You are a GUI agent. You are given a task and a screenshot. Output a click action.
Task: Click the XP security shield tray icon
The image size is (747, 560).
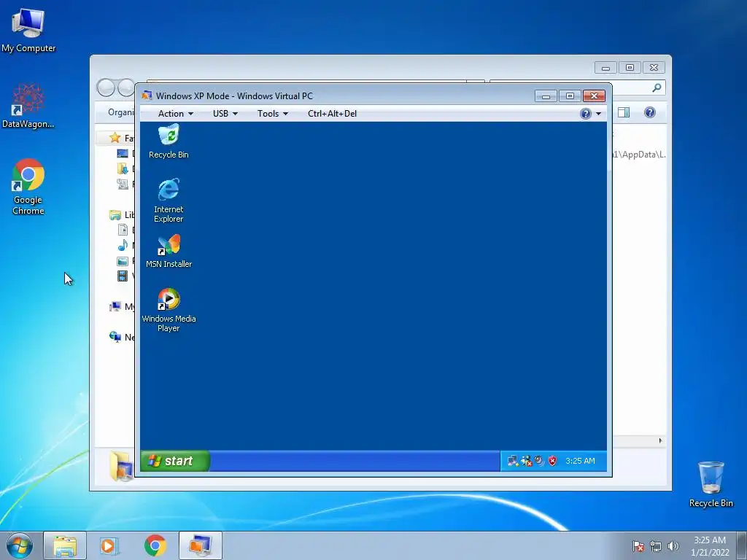click(x=553, y=461)
